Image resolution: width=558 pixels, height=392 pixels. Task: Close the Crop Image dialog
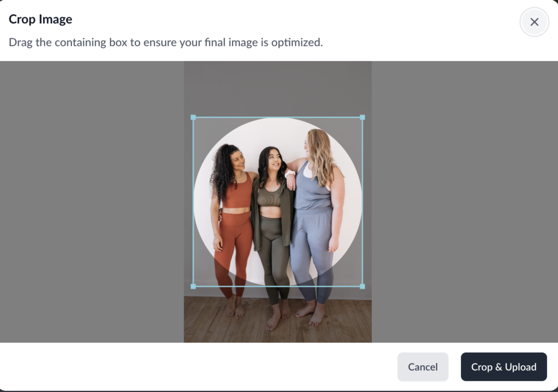(x=534, y=22)
